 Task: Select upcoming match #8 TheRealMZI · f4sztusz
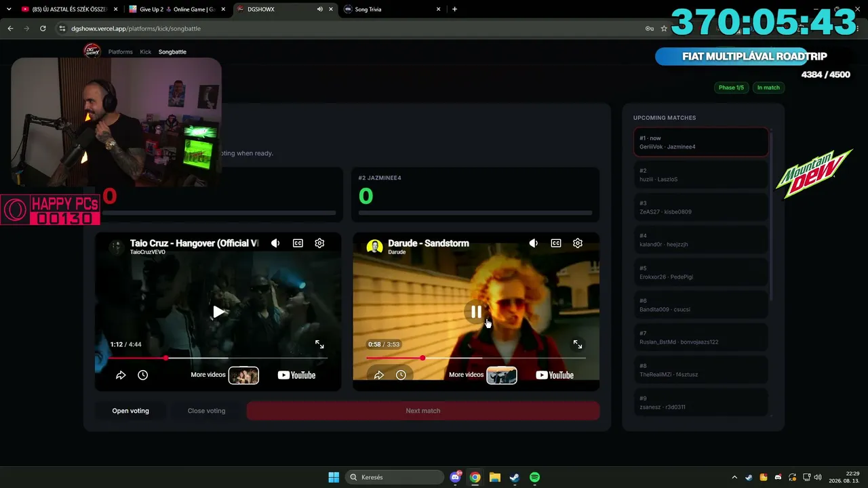[701, 370]
